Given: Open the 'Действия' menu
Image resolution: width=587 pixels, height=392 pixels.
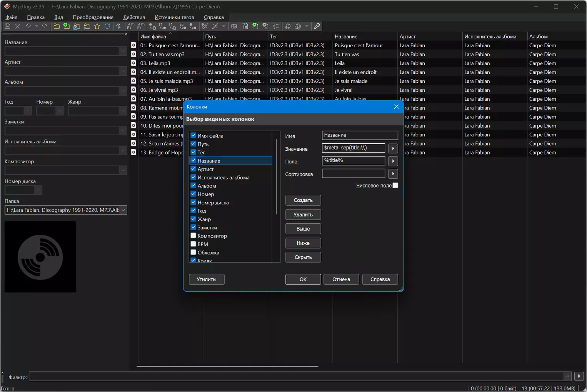Looking at the screenshot, I should (134, 17).
